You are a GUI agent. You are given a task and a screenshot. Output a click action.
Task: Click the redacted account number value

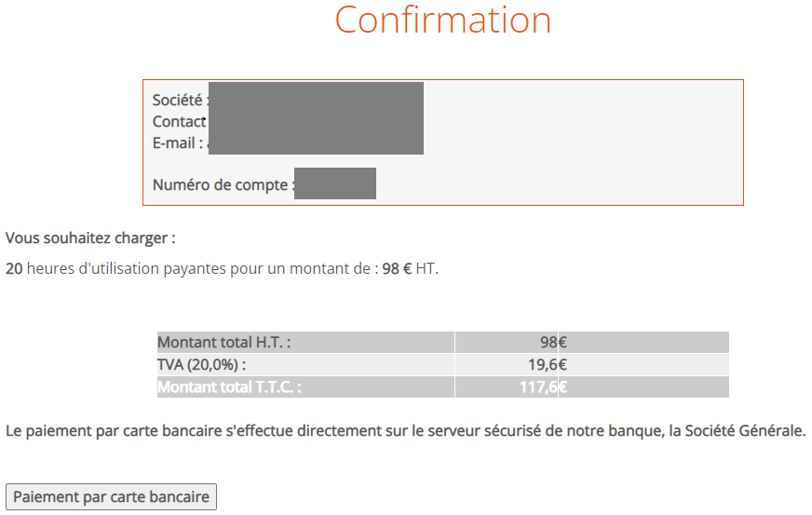pyautogui.click(x=336, y=183)
